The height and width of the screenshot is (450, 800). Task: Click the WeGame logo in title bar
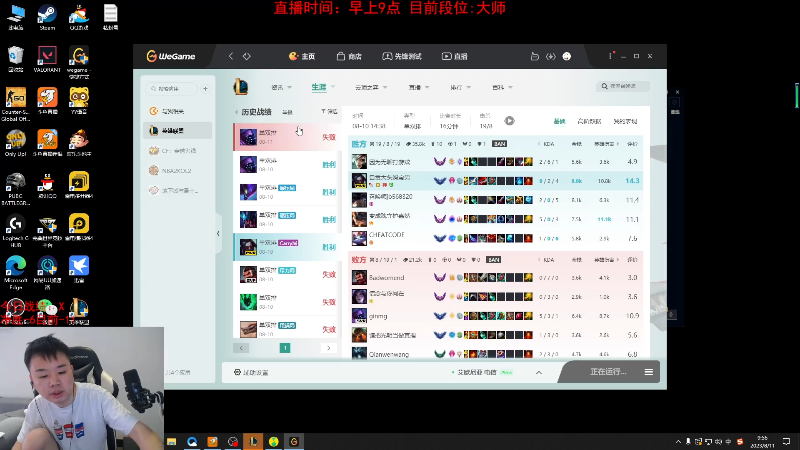tap(170, 56)
